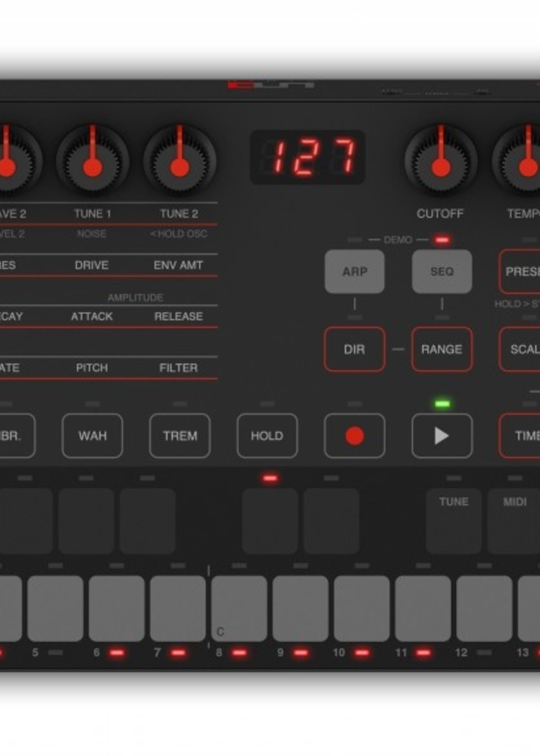Viewport: 540px width, 756px height.
Task: Tap the step 11 keyboard pad
Action: point(423,608)
